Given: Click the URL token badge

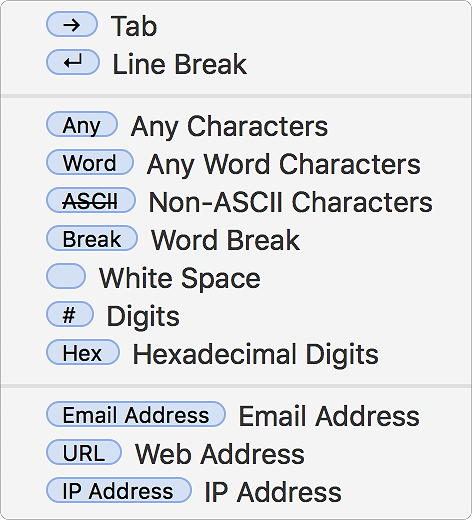Looking at the screenshot, I should [84, 453].
